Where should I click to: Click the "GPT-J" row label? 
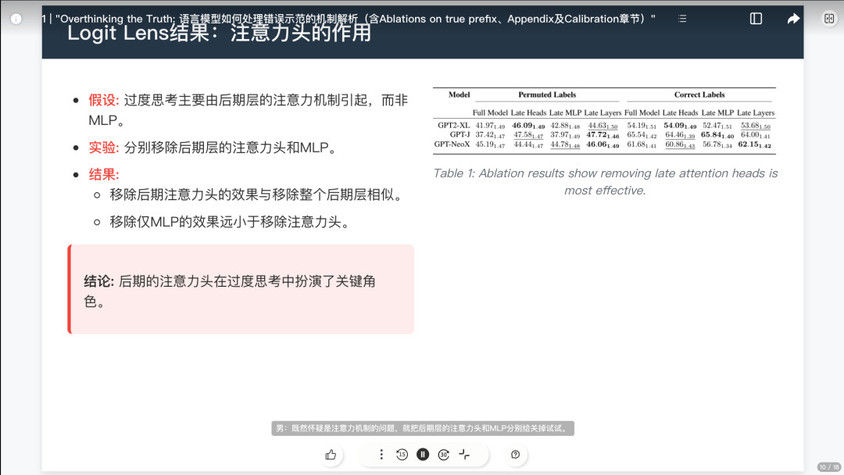tap(460, 135)
